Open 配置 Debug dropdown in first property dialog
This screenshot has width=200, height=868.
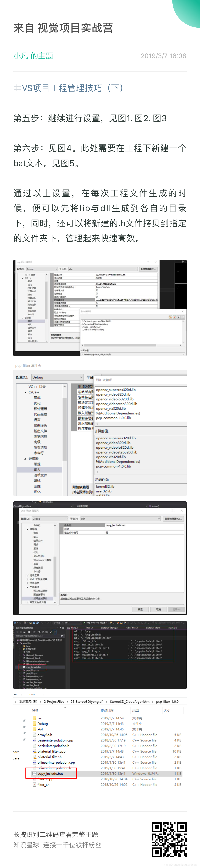[42, 269]
